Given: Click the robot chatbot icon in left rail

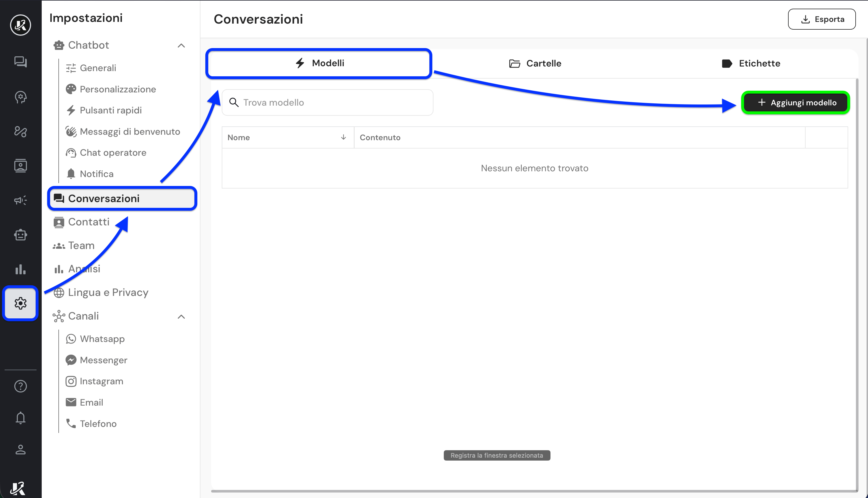Looking at the screenshot, I should point(20,235).
